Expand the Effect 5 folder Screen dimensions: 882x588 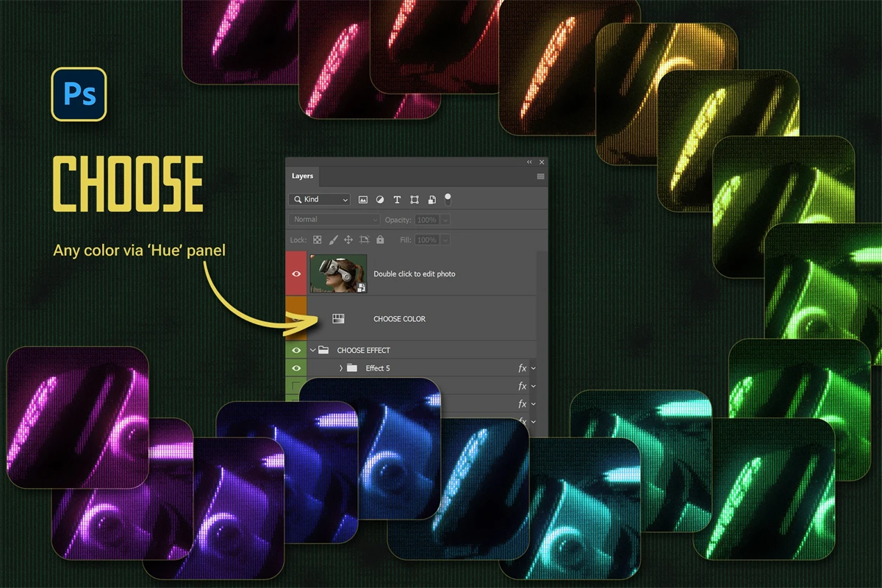click(x=341, y=368)
